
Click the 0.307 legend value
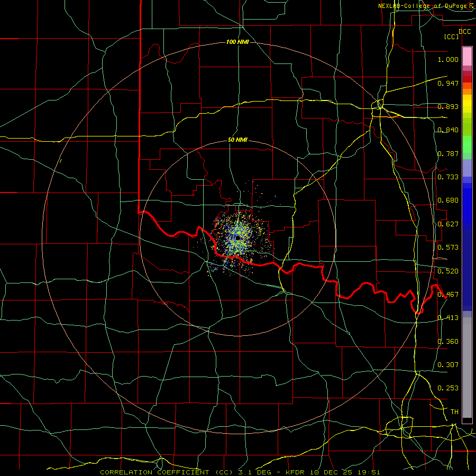(x=448, y=365)
